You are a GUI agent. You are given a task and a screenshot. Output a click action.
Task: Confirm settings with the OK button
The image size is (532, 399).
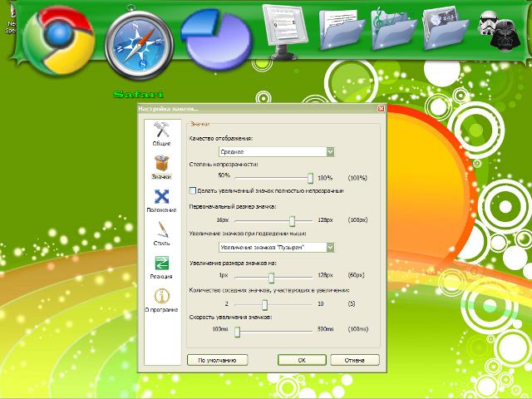[302, 360]
